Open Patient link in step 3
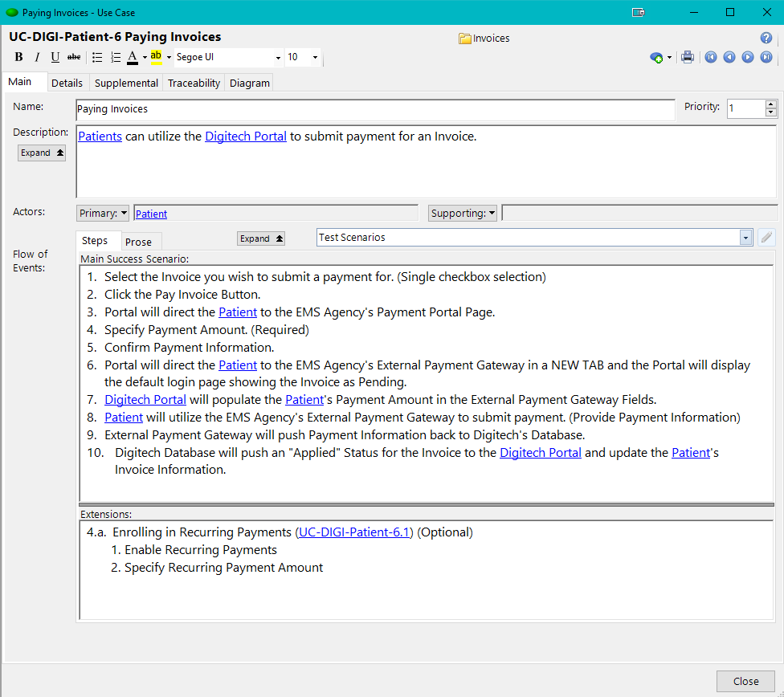784x697 pixels. point(238,312)
